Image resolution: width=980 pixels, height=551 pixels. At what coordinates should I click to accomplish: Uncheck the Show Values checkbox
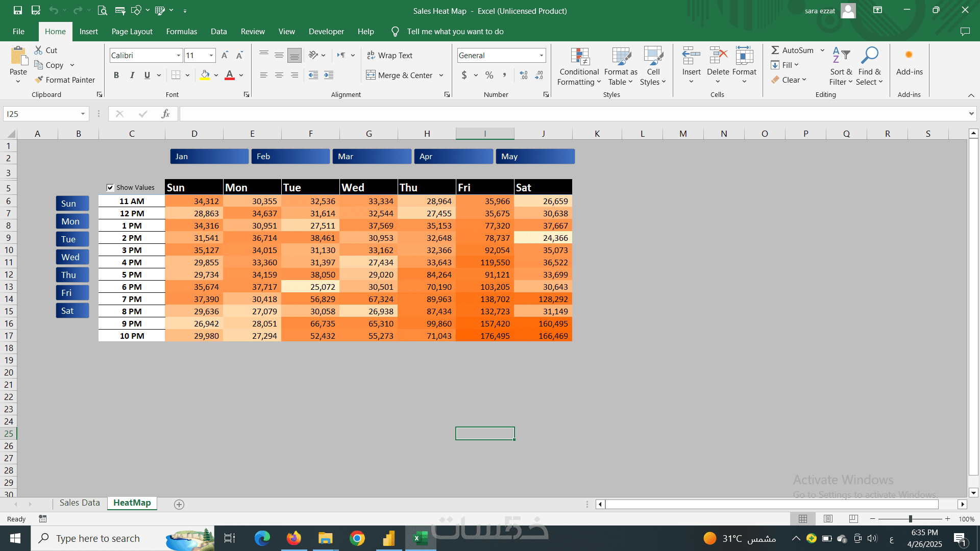tap(110, 187)
